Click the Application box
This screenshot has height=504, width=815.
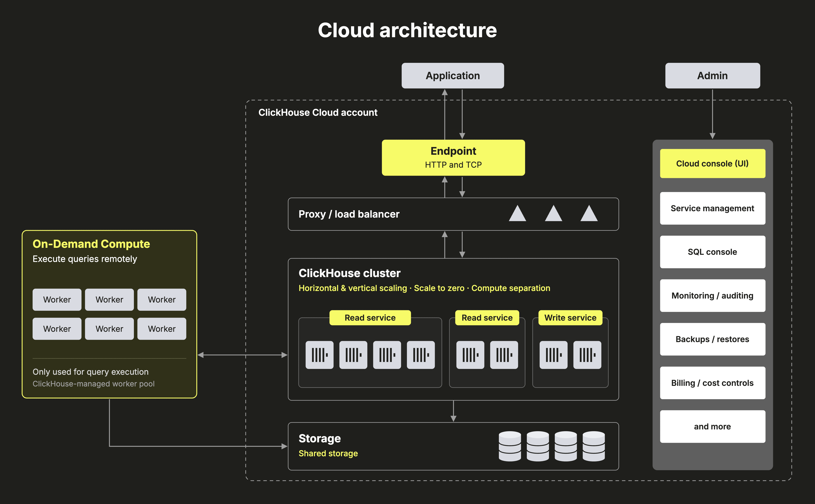pyautogui.click(x=452, y=76)
